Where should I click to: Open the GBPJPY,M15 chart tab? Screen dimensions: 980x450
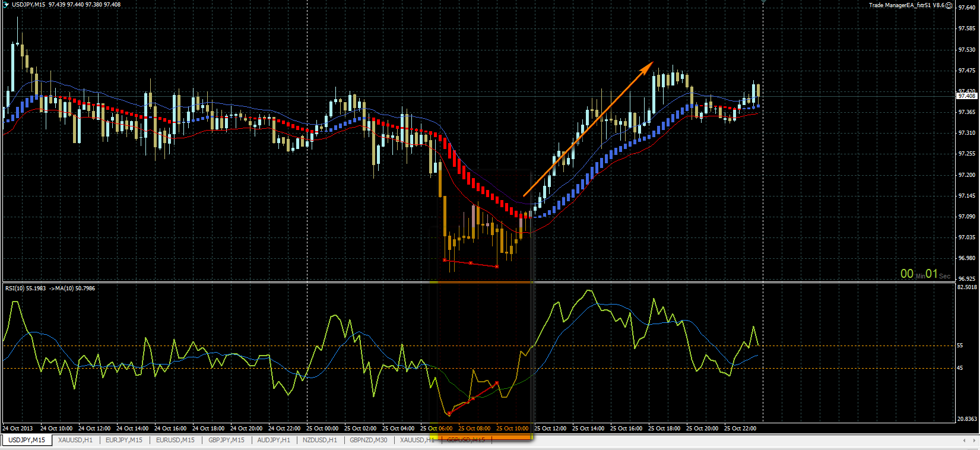click(226, 440)
